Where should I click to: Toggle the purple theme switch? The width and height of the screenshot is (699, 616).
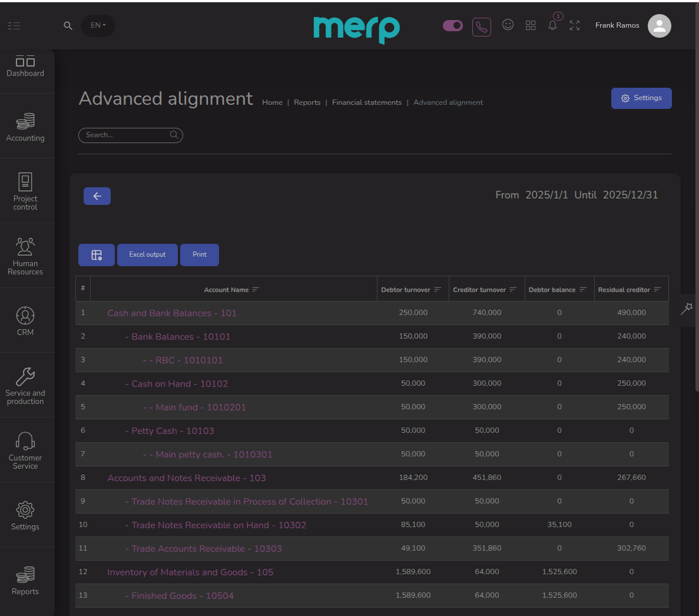coord(452,25)
